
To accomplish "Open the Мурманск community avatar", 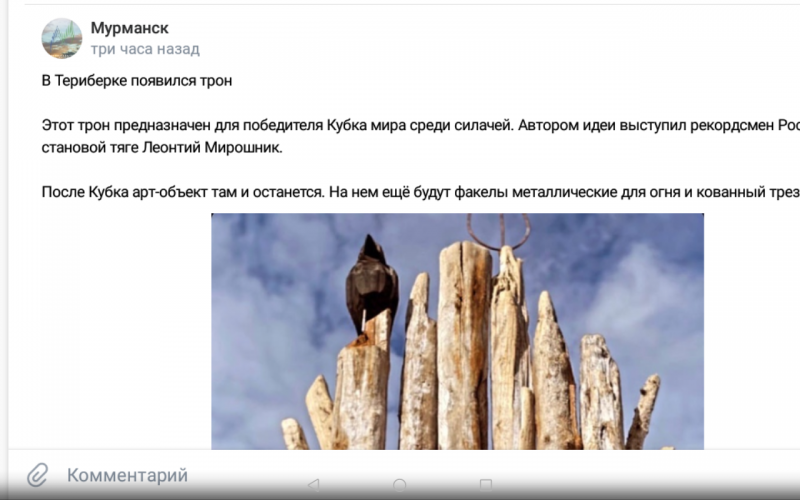I will (62, 38).
